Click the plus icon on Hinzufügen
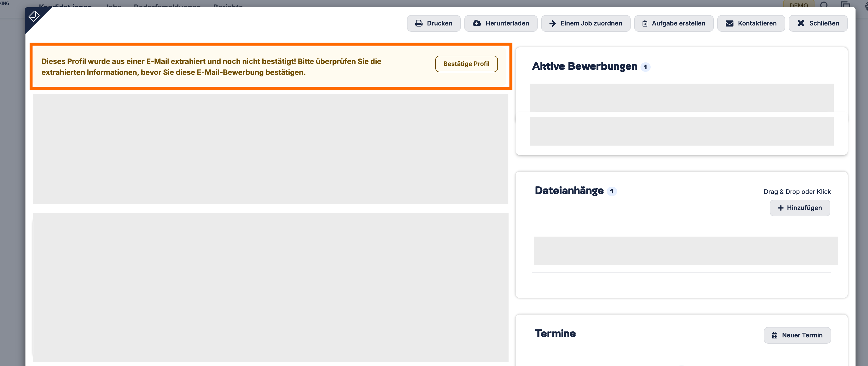This screenshot has width=868, height=366. coord(780,208)
